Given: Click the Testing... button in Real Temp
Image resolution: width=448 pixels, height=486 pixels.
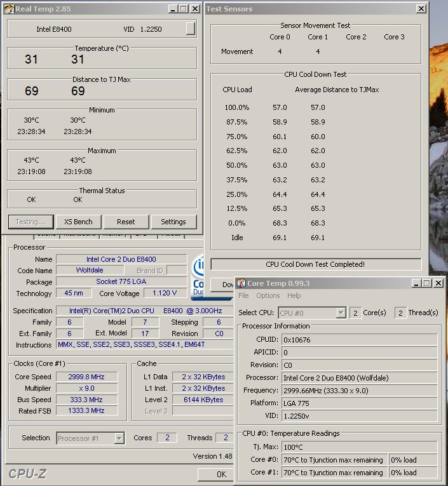Looking at the screenshot, I should [x=31, y=222].
